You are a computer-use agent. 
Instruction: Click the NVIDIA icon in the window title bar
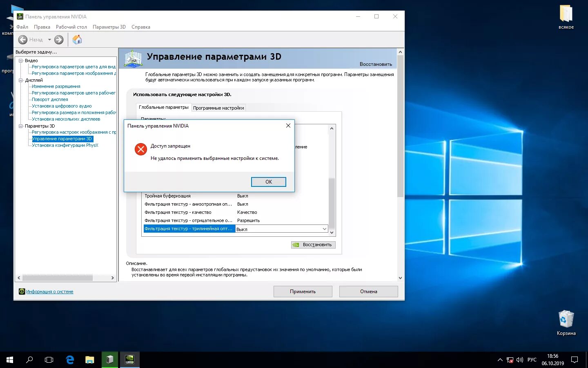click(x=20, y=16)
